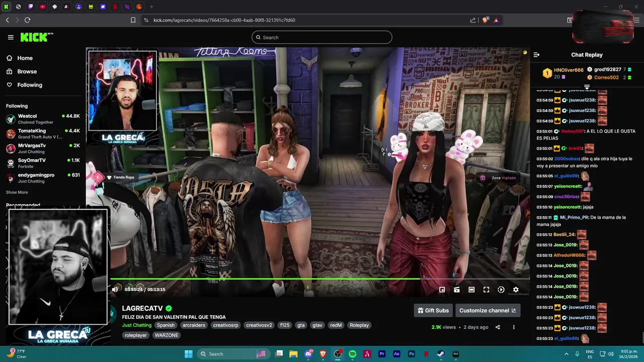Open Steam from the taskbar
This screenshot has width=644, height=362.
(441, 354)
